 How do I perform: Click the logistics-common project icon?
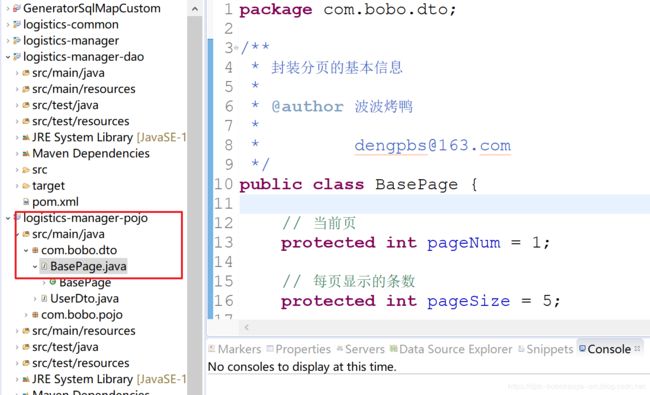pyautogui.click(x=17, y=24)
